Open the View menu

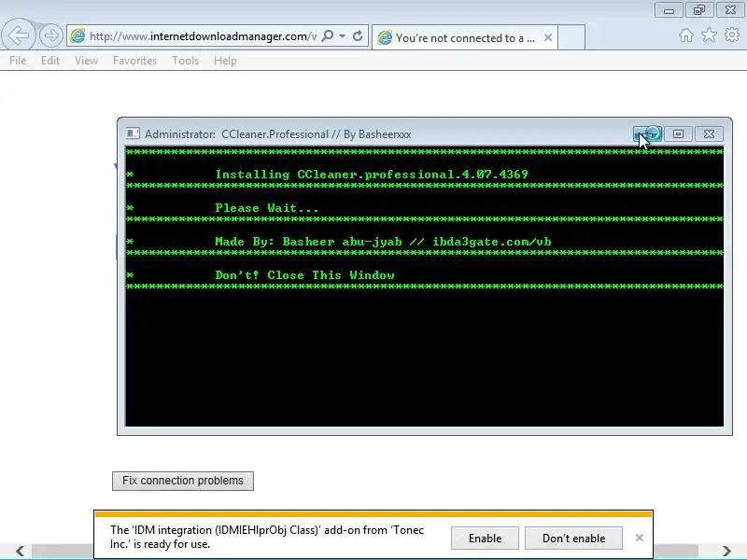pos(86,61)
